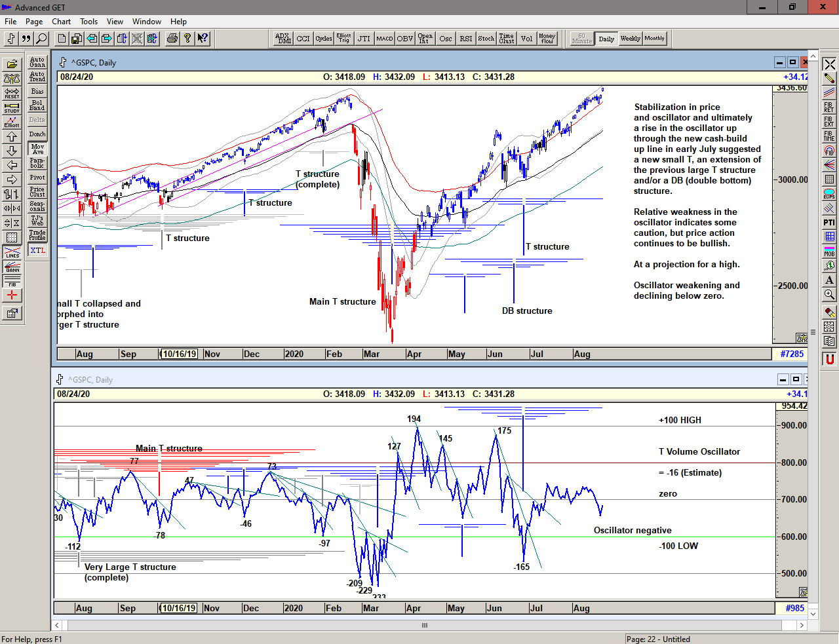Click the print icon in toolbar
Screen dimensions: 839x644
pyautogui.click(x=172, y=39)
